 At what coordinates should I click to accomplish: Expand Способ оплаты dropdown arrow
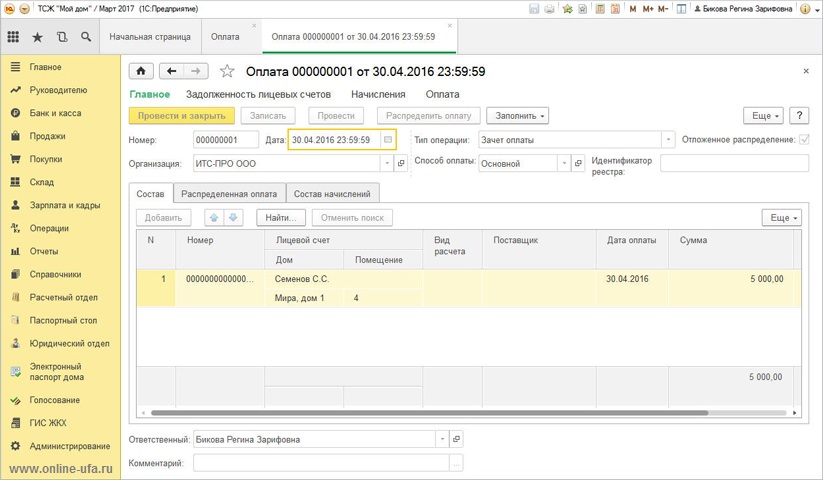pyautogui.click(x=564, y=164)
